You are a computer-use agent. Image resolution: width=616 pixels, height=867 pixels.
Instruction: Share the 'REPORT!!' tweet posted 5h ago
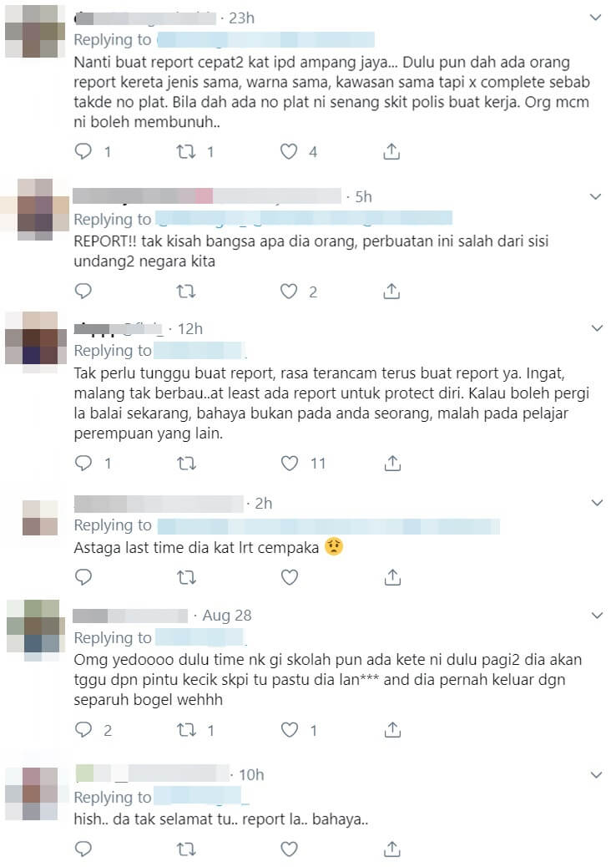click(x=391, y=291)
